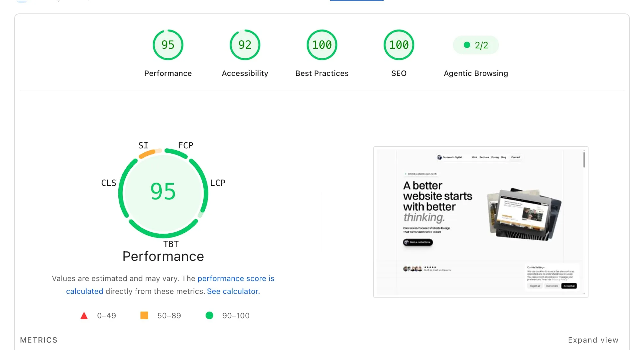Click the orange square 50–89 legend icon
This screenshot has width=644, height=350.
click(x=144, y=316)
